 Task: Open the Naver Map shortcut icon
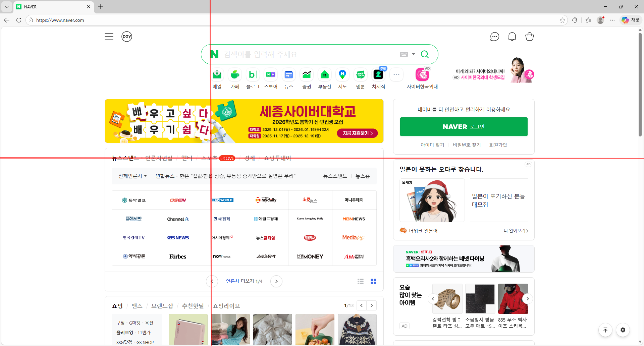tap(342, 75)
